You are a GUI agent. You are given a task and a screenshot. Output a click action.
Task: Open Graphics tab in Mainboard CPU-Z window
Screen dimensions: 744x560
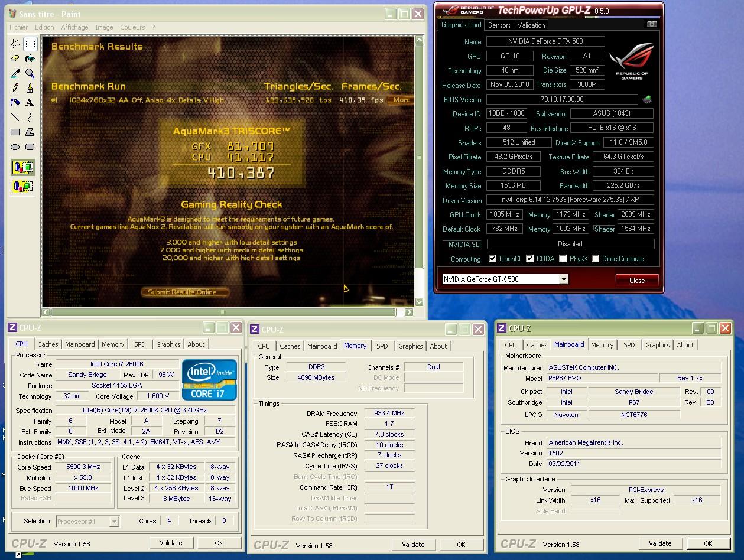tap(657, 345)
